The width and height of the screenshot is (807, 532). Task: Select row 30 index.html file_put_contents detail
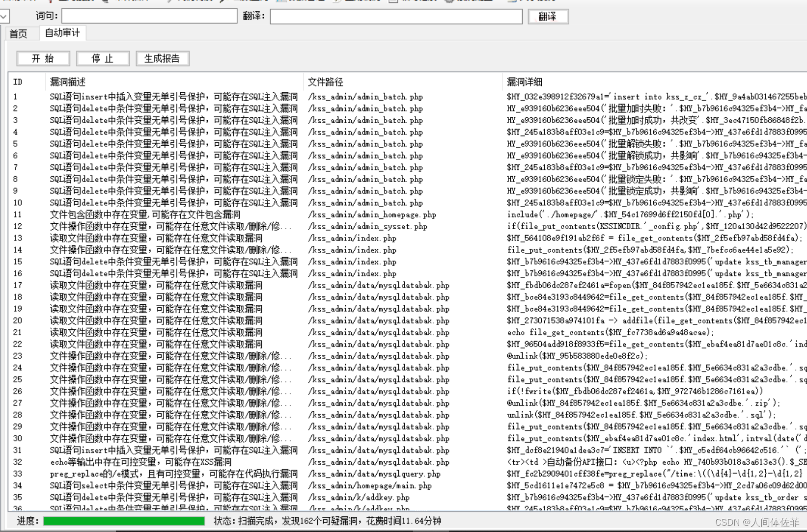657,438
